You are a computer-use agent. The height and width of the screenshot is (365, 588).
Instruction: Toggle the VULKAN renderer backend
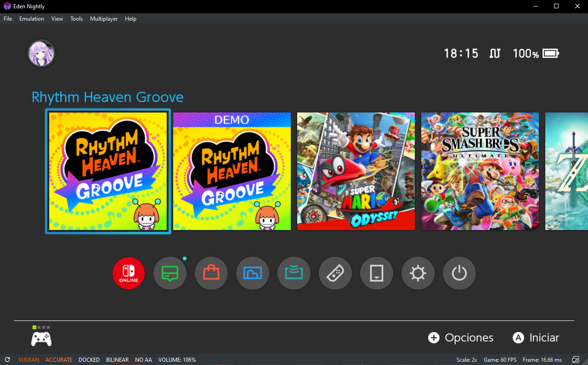[x=29, y=360]
